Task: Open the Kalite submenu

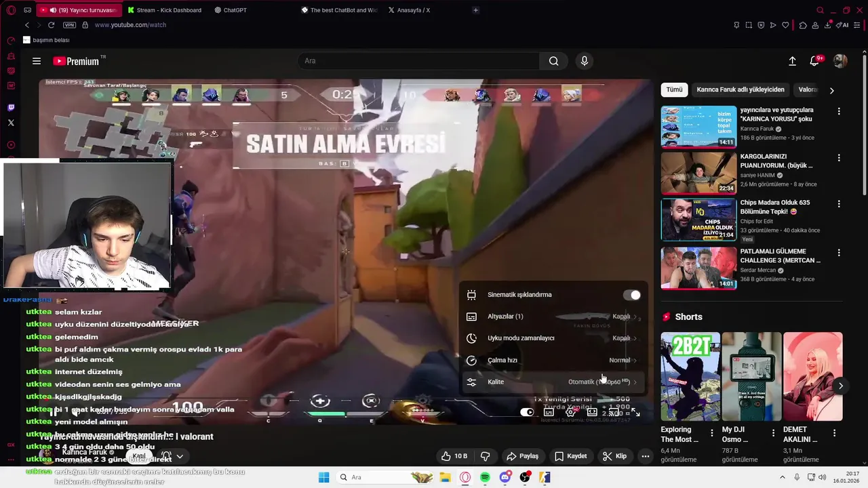Action: 553,382
